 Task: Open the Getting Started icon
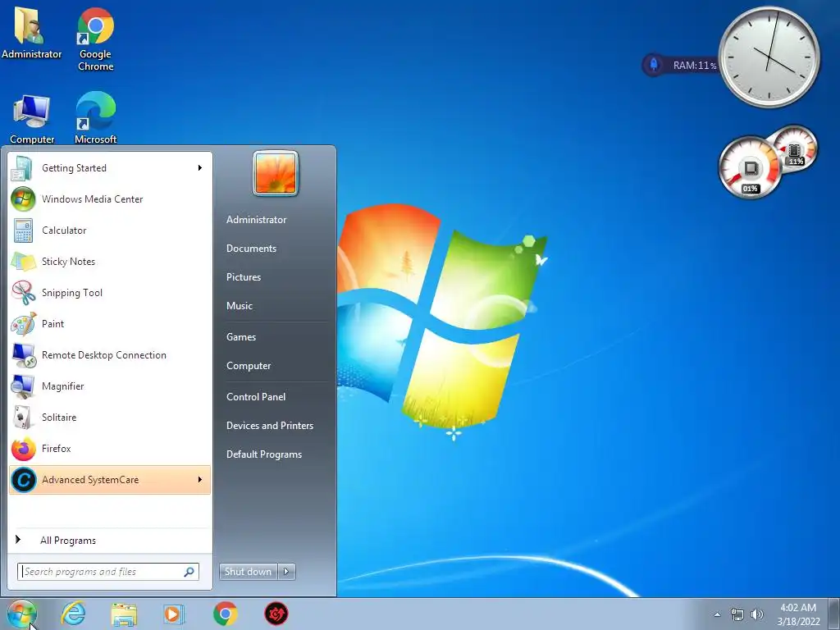(22, 168)
